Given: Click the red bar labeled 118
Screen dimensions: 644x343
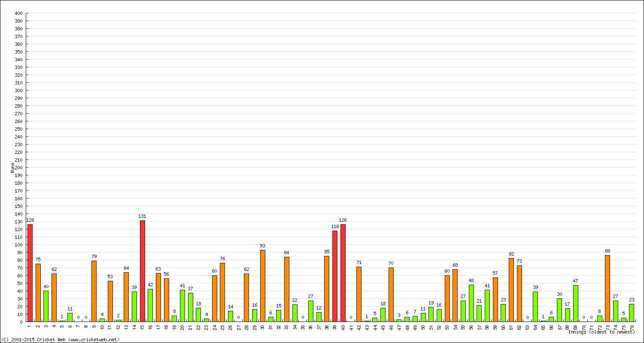Looking at the screenshot, I should tap(335, 276).
